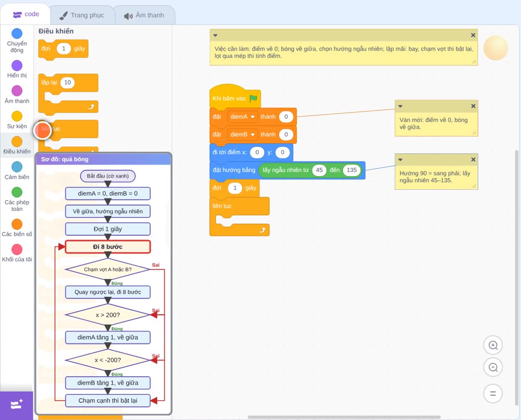Open the Các biến số category
Viewport: 521px width, 420px height.
(x=17, y=228)
